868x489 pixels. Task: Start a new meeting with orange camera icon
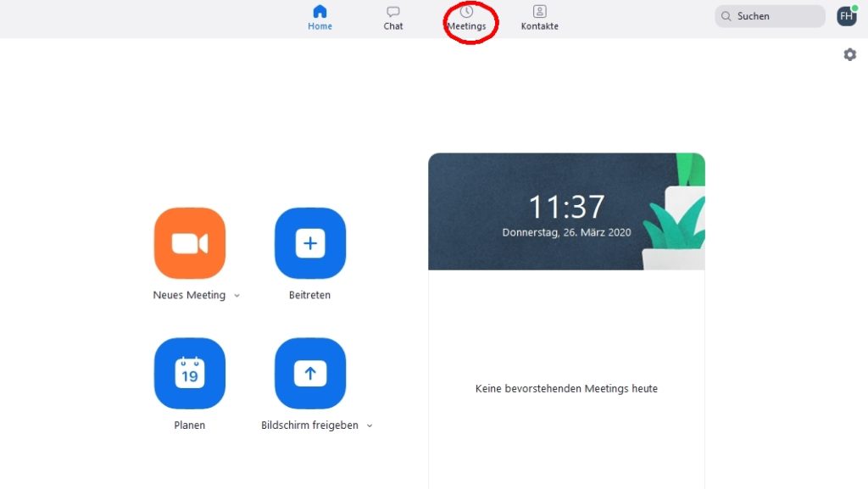(x=190, y=243)
